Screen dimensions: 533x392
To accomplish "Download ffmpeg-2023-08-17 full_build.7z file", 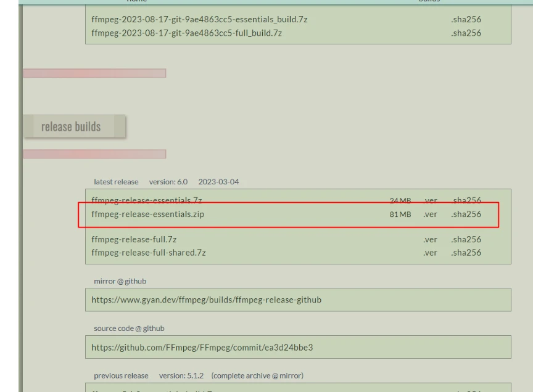I will [187, 33].
